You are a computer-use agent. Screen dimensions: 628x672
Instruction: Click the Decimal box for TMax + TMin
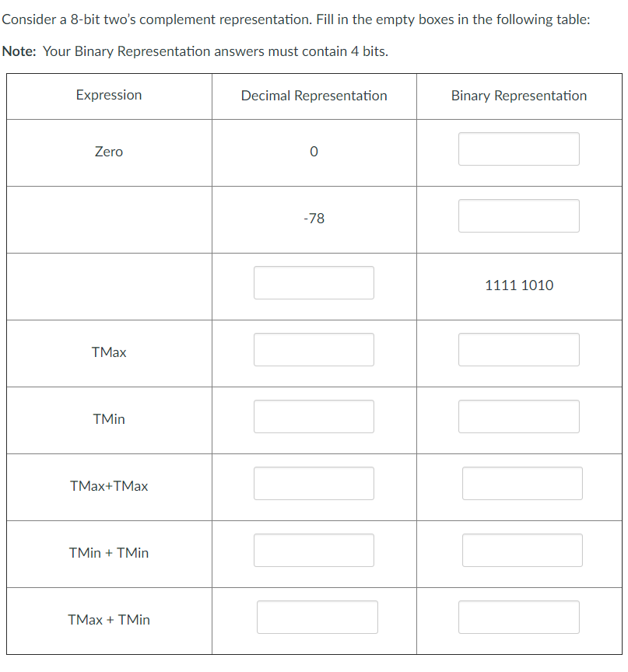tap(317, 617)
